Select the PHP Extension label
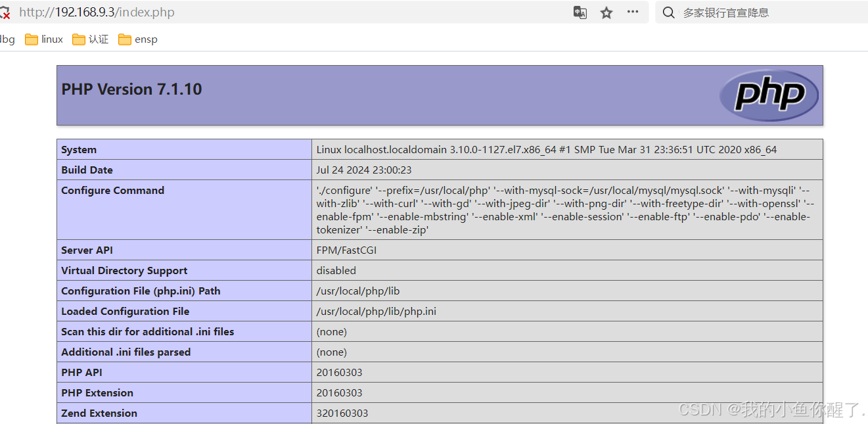The image size is (868, 424). click(x=97, y=393)
